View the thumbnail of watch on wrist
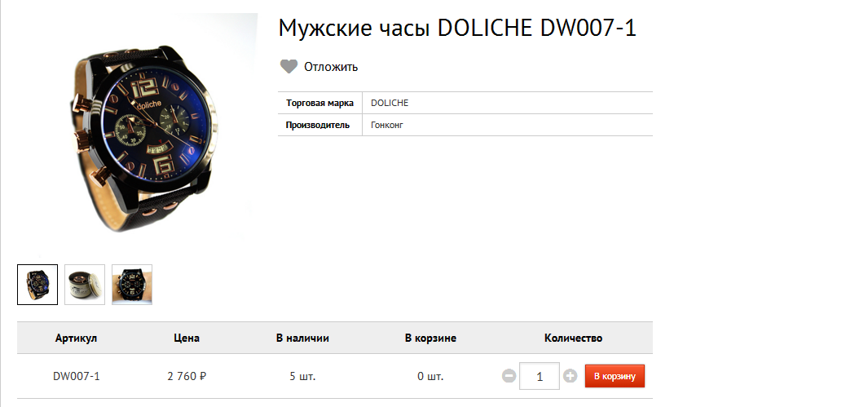Image resolution: width=868 pixels, height=407 pixels. [132, 285]
